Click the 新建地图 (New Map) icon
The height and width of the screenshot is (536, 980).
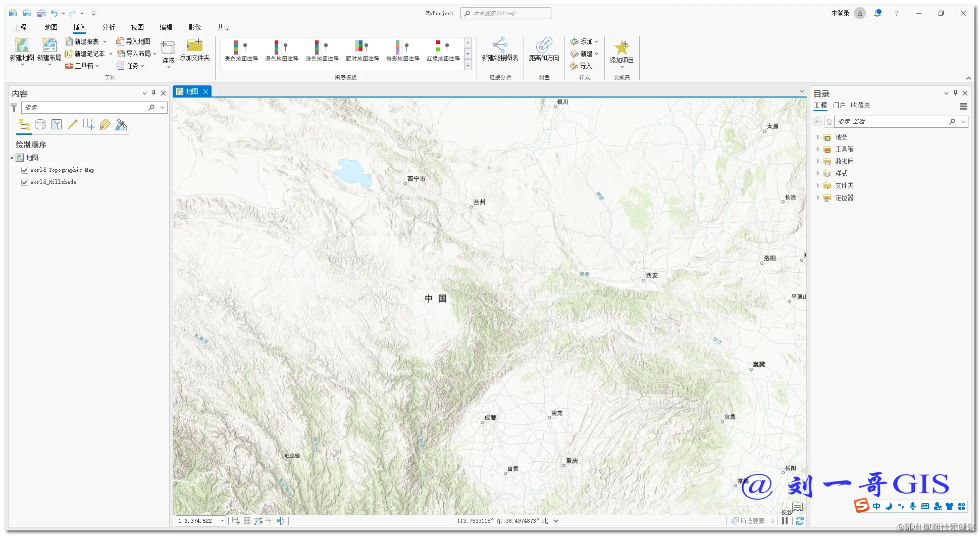click(x=22, y=45)
